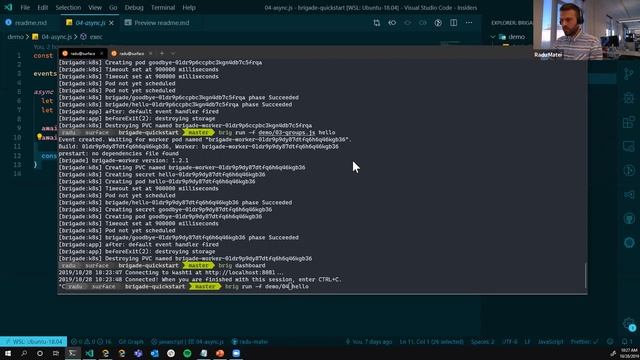The image size is (640, 360).
Task: Click the taskbar search icon
Action: 24,353
